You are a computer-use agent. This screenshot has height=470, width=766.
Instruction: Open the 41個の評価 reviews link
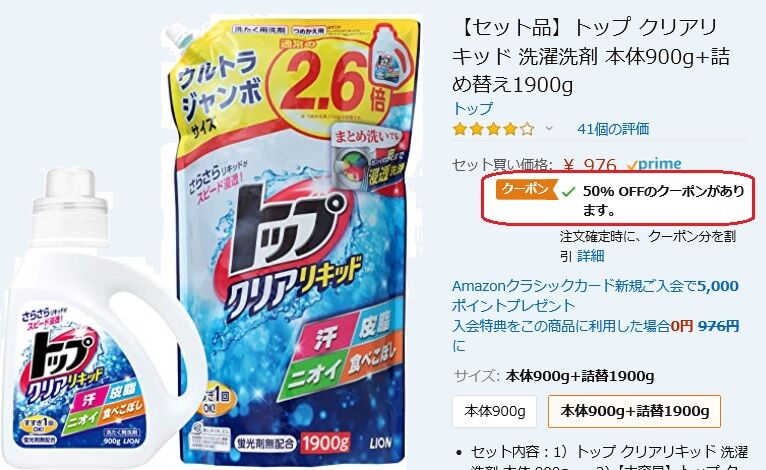[x=613, y=129]
